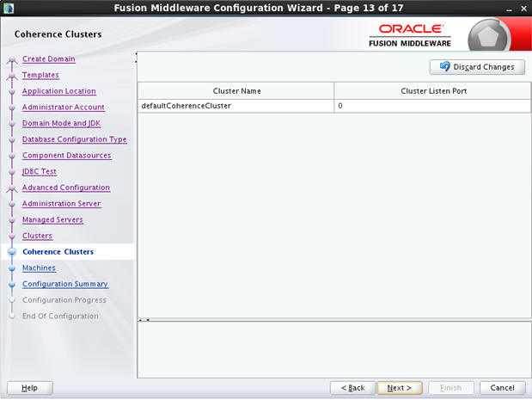
Task: Go to Component Datasources step
Action: (67, 155)
